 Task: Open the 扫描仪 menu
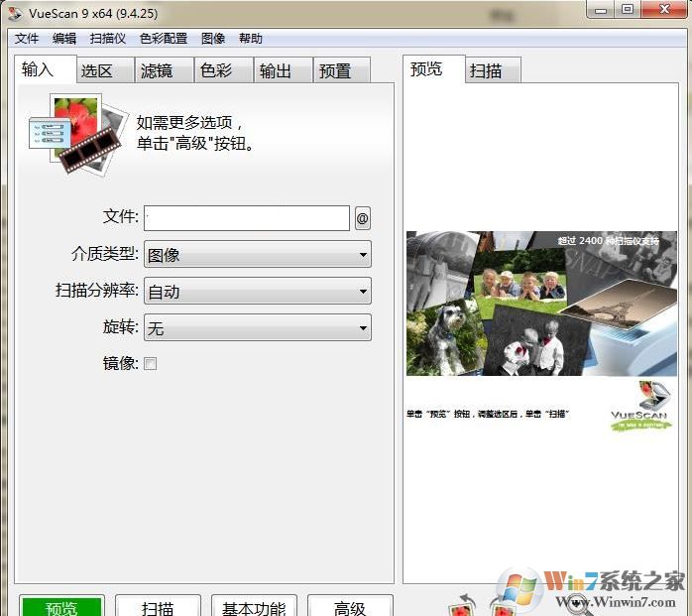pyautogui.click(x=107, y=39)
